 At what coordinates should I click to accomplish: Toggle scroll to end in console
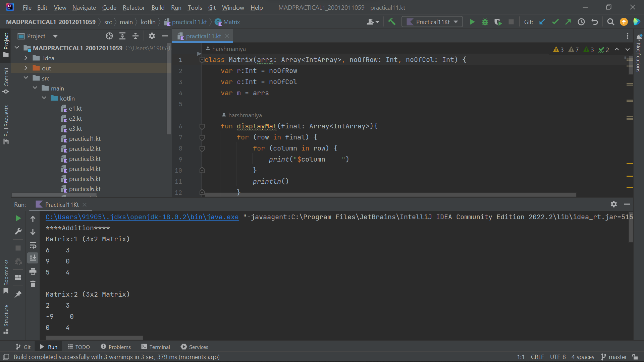coord(33,258)
